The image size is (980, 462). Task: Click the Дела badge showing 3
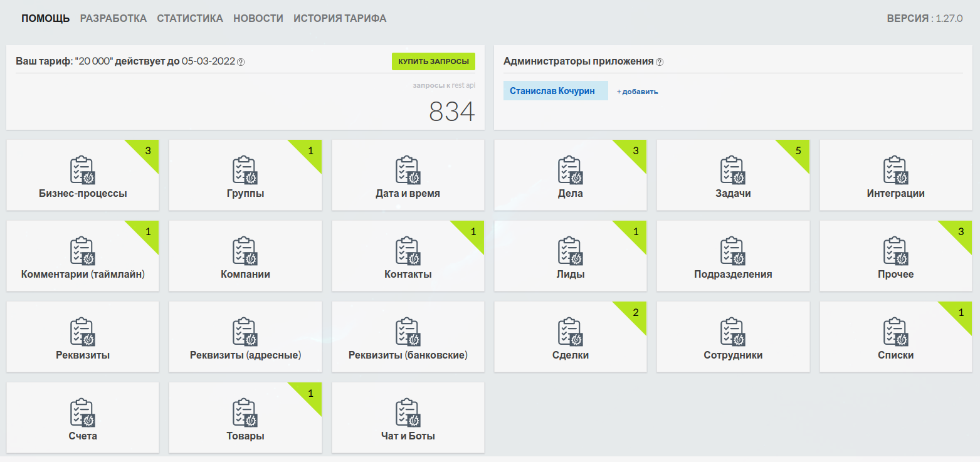coord(636,150)
